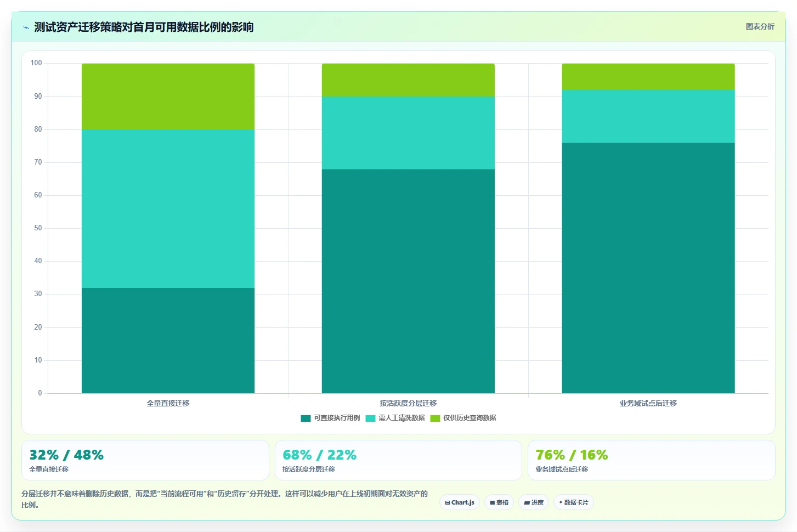Screen dimensions: 797x532
Task: Click the 按活跃度分层迁移 dark teal bar segment
Action: point(408,281)
